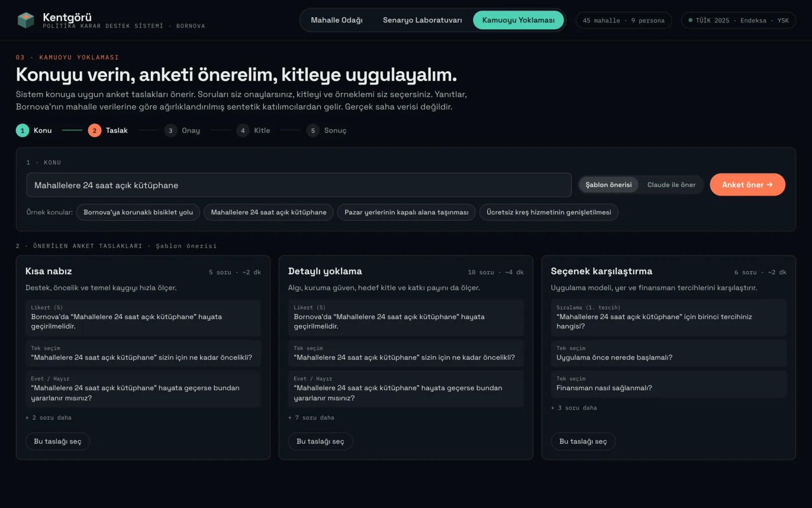
Task: Click the Likert (5) question in Kısa nabız
Action: (143, 318)
